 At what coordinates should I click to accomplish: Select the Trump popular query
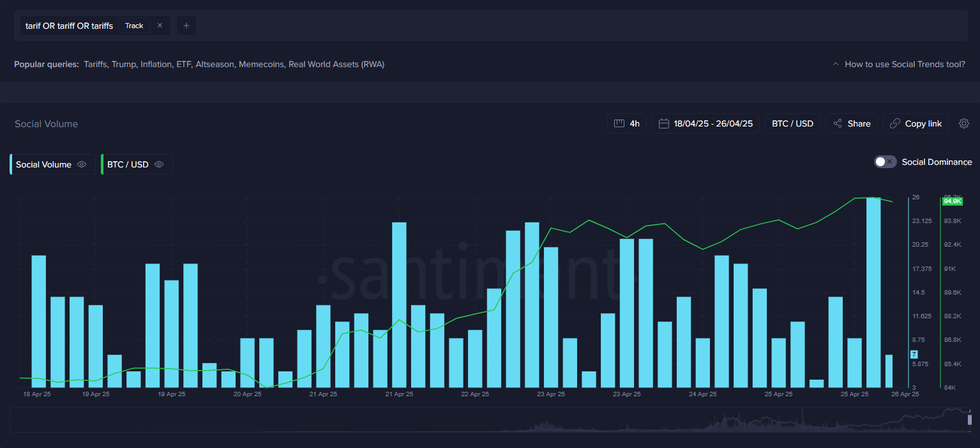tap(123, 64)
